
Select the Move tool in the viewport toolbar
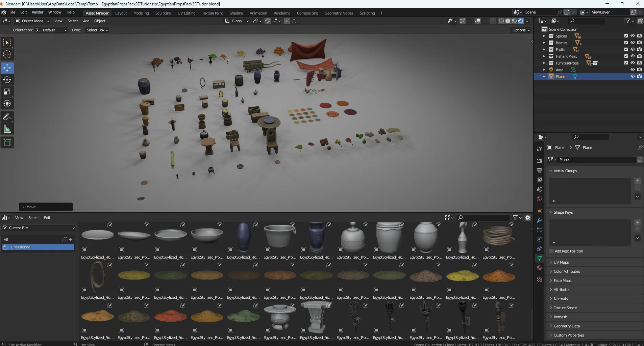[7, 68]
